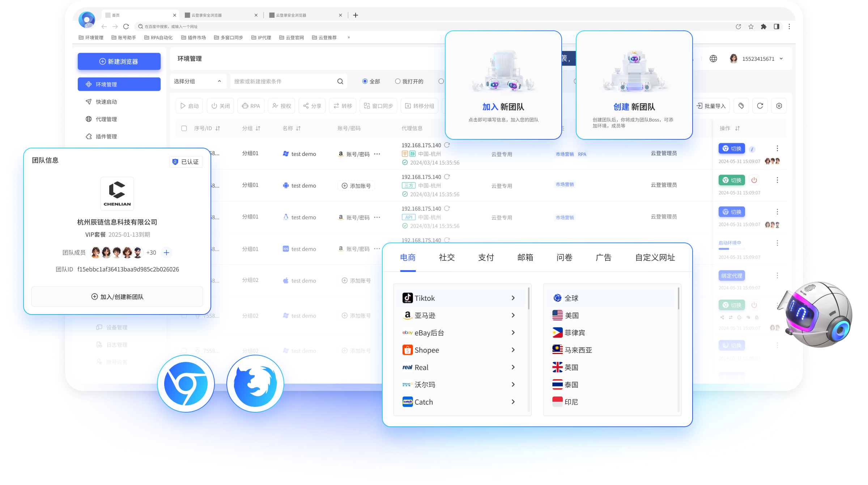This screenshot has height=485, width=868.
Task: Click the red power icon in second row
Action: pos(754,180)
